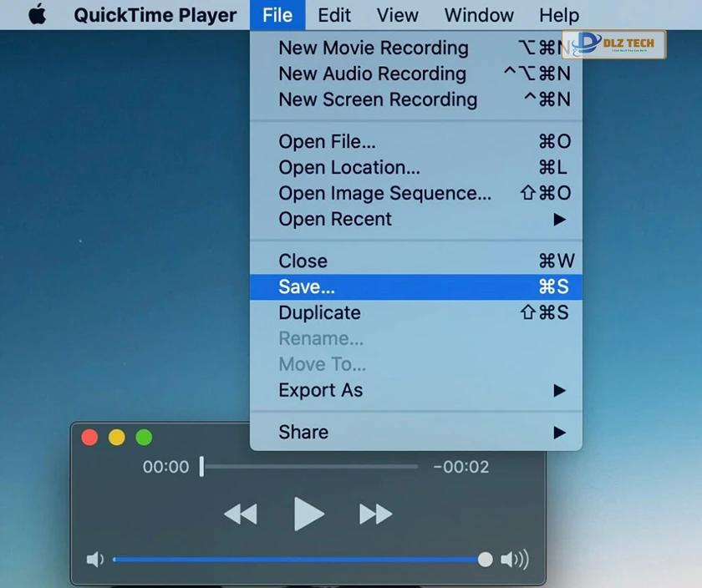Expand the Share submenu
Screen dimensions: 702x588
(x=416, y=433)
